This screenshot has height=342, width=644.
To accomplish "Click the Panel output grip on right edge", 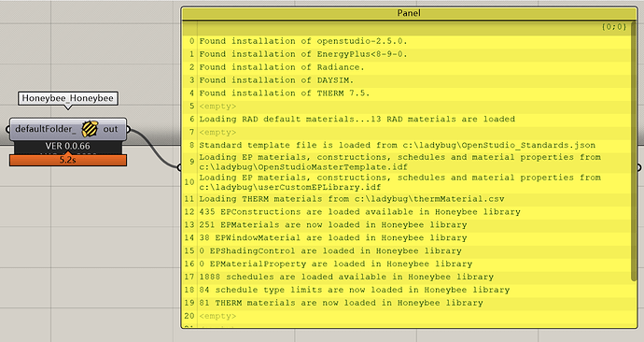I will pyautogui.click(x=638, y=167).
